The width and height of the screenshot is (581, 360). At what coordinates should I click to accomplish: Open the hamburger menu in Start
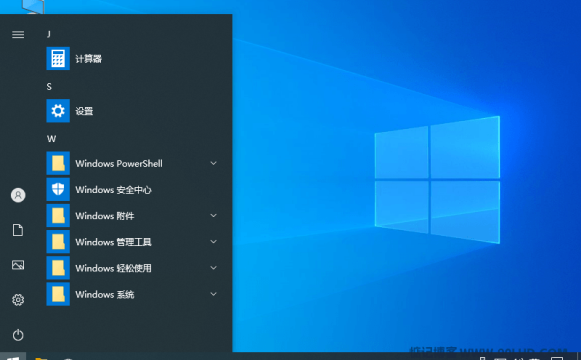tap(18, 35)
